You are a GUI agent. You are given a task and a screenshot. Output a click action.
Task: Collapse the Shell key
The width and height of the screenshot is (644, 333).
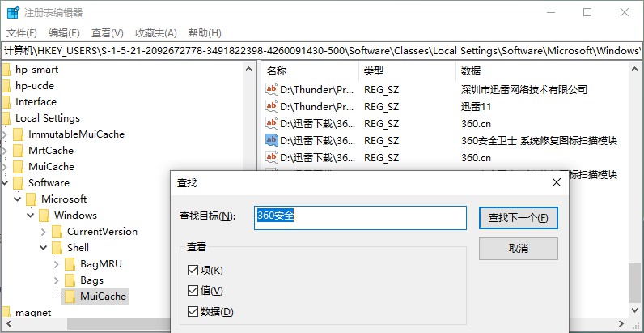tap(44, 247)
